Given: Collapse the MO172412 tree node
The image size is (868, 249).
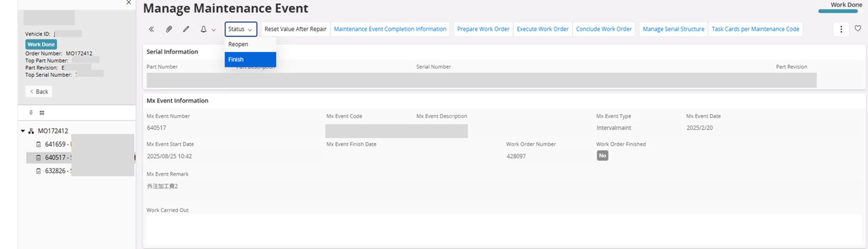Looking at the screenshot, I should click(23, 131).
